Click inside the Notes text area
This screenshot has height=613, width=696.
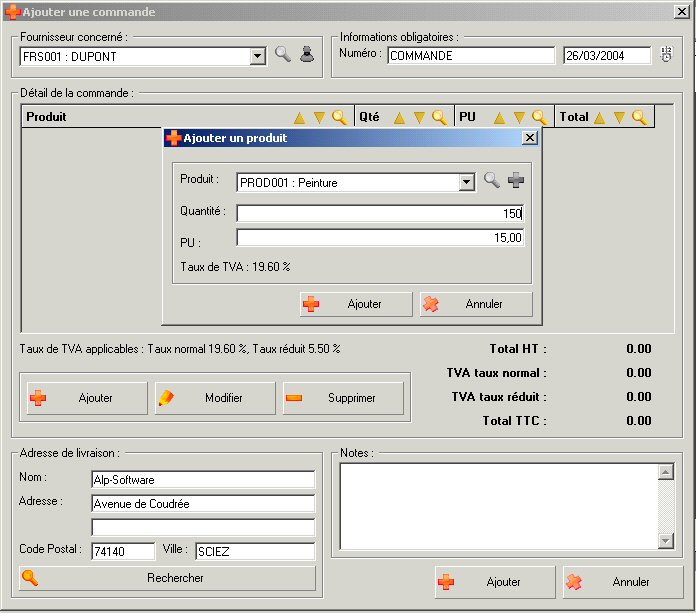(x=499, y=506)
